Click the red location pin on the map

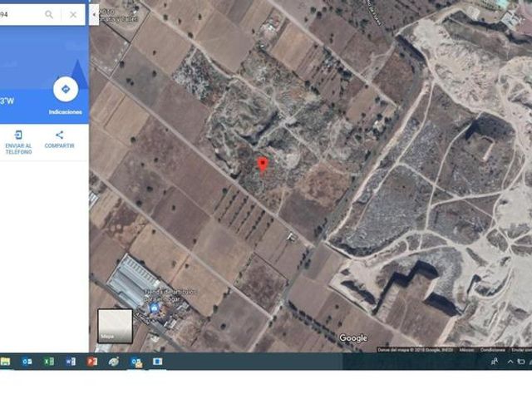(x=263, y=165)
